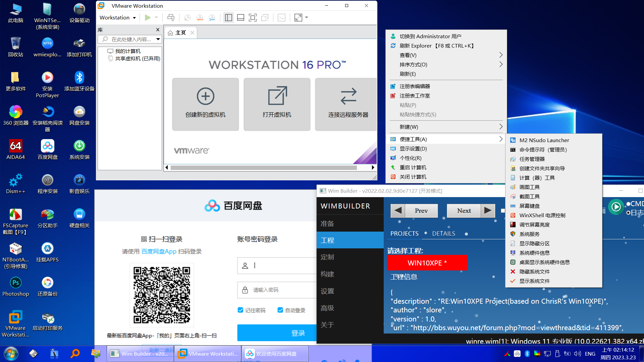
Task: Click the 请输入密码 password field in 百度网盘
Action: 277,290
